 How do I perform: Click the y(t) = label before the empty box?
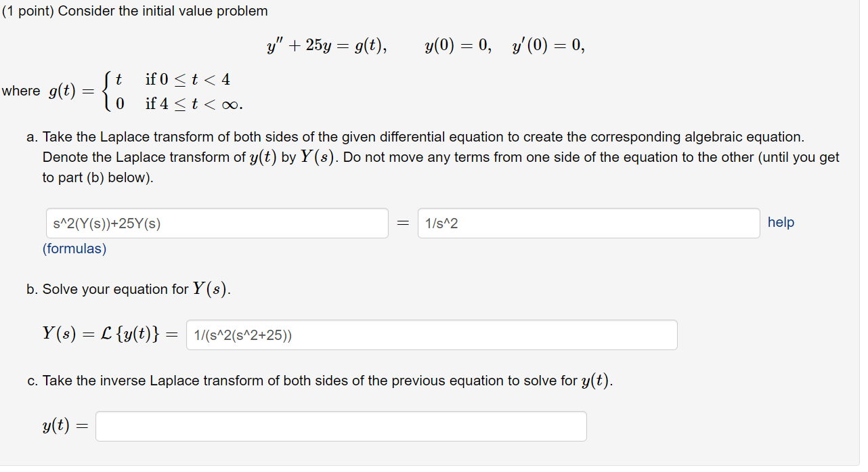[x=63, y=426]
